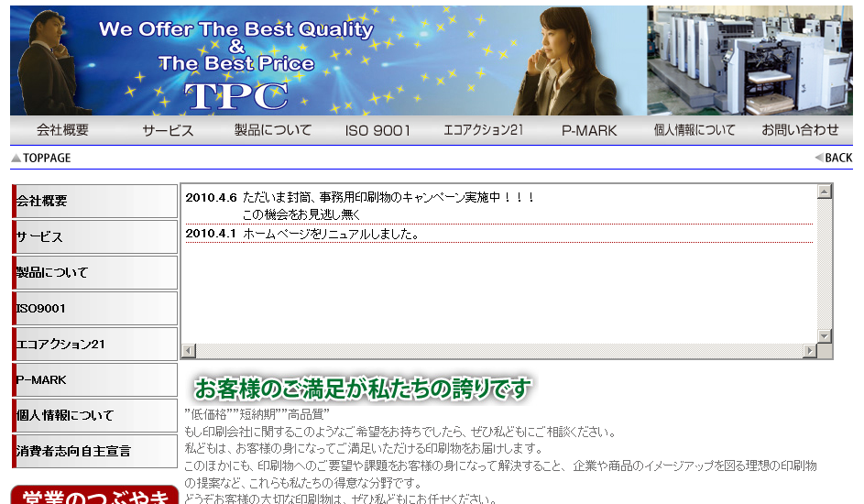Viewport: 864px width, 504px height.
Task: Open サービス in top navigation bar
Action: pyautogui.click(x=168, y=130)
